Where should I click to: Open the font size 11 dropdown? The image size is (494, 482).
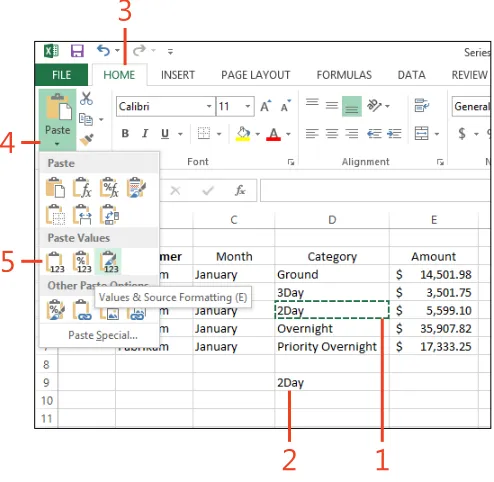248,106
